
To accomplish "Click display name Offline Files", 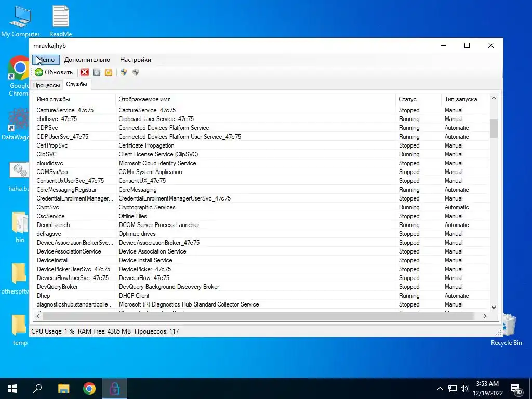I will (132, 216).
